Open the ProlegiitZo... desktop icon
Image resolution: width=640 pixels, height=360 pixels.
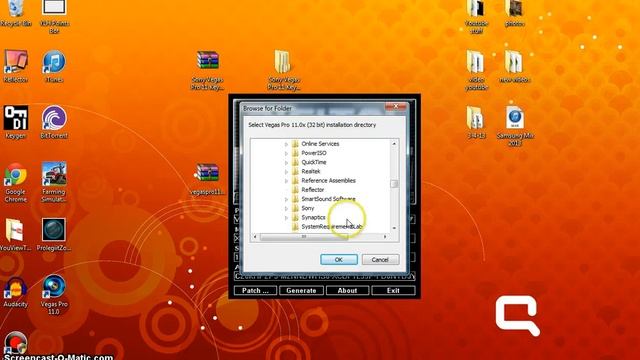click(x=54, y=235)
